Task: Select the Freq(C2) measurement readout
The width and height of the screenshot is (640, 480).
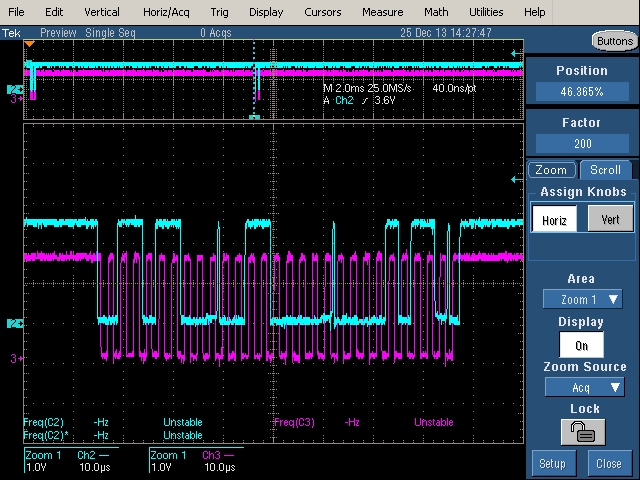Action: tap(113, 422)
